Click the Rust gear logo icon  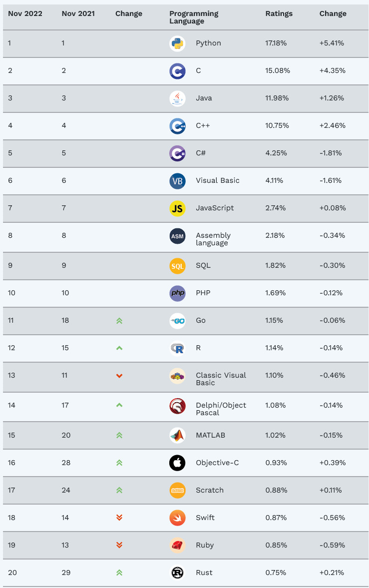[177, 573]
